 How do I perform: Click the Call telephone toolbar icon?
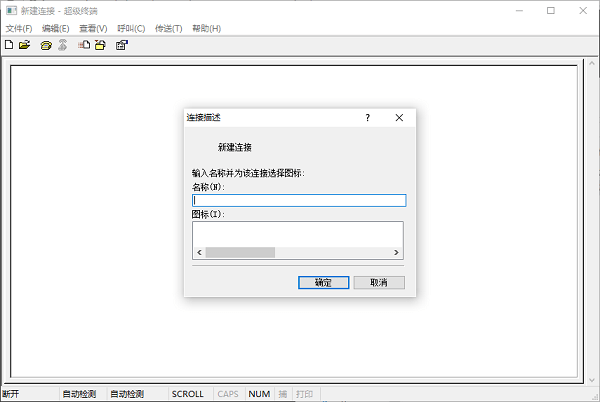tap(46, 45)
